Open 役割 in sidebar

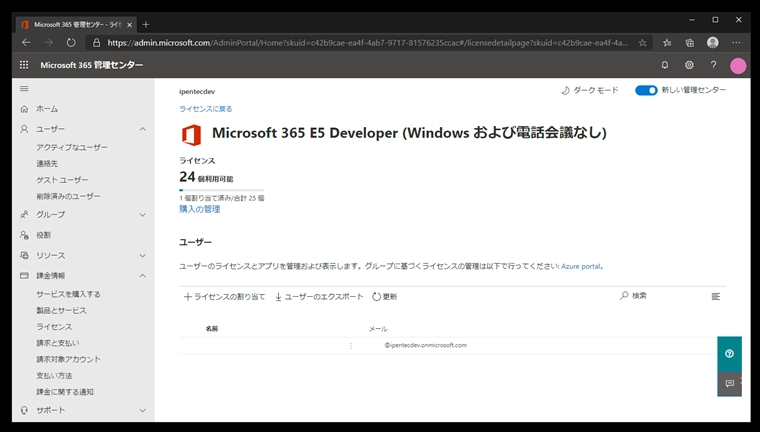tap(43, 235)
